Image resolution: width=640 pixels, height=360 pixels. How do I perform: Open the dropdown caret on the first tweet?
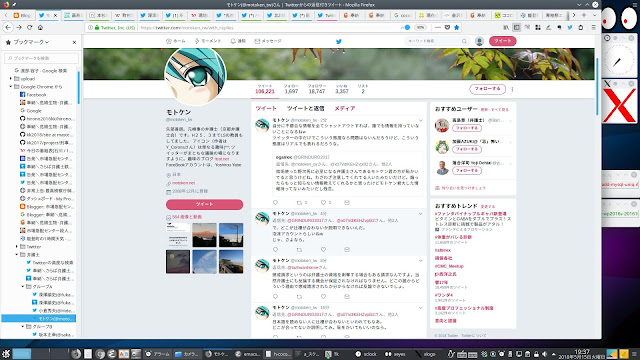point(420,120)
